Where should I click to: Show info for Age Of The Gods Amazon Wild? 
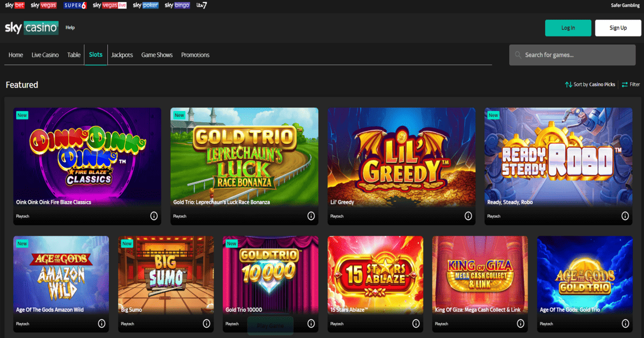[101, 324]
